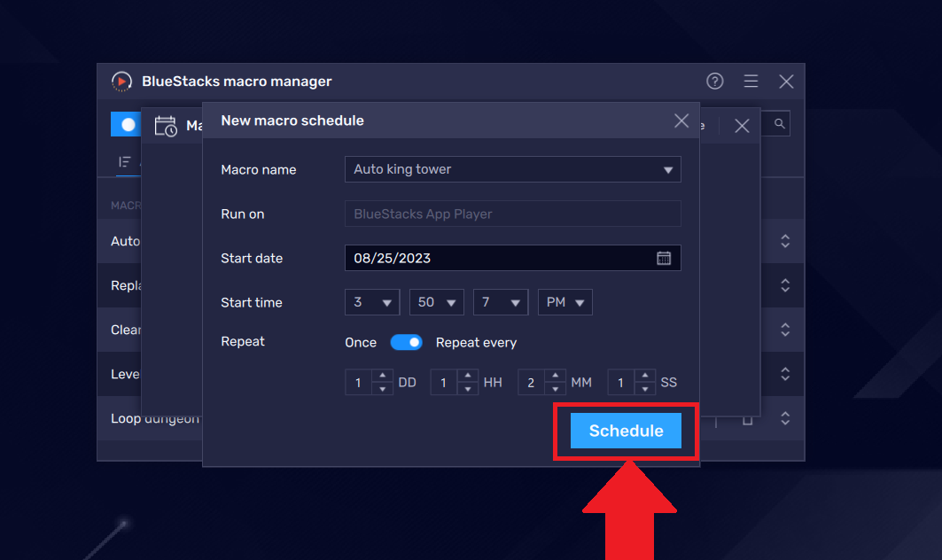Open the date picker calendar icon

point(663,258)
